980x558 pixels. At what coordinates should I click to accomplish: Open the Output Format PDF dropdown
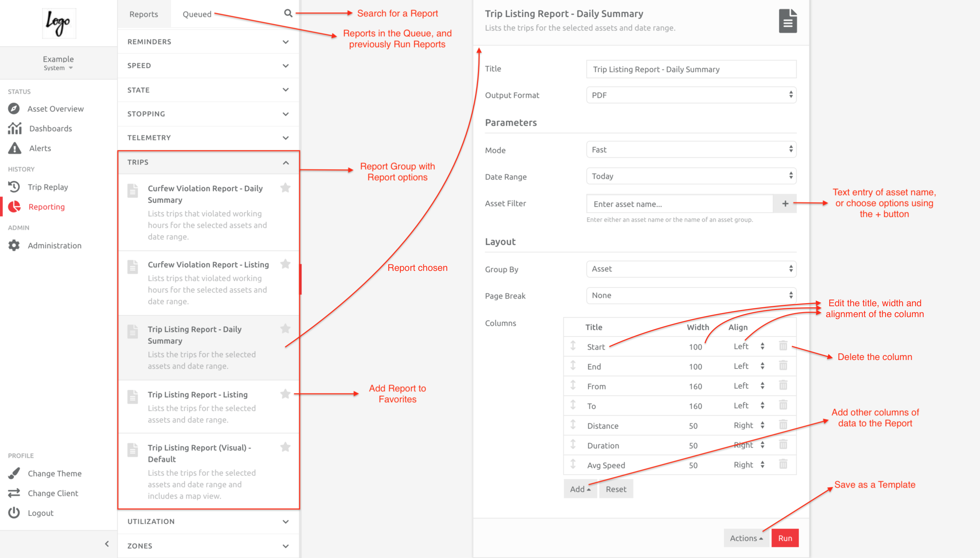(x=691, y=95)
